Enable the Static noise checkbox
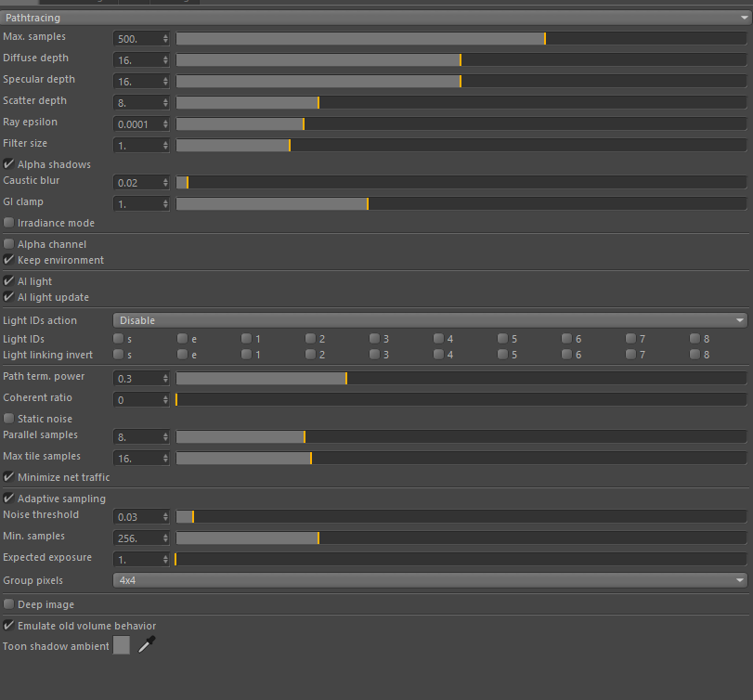 [x=8, y=418]
